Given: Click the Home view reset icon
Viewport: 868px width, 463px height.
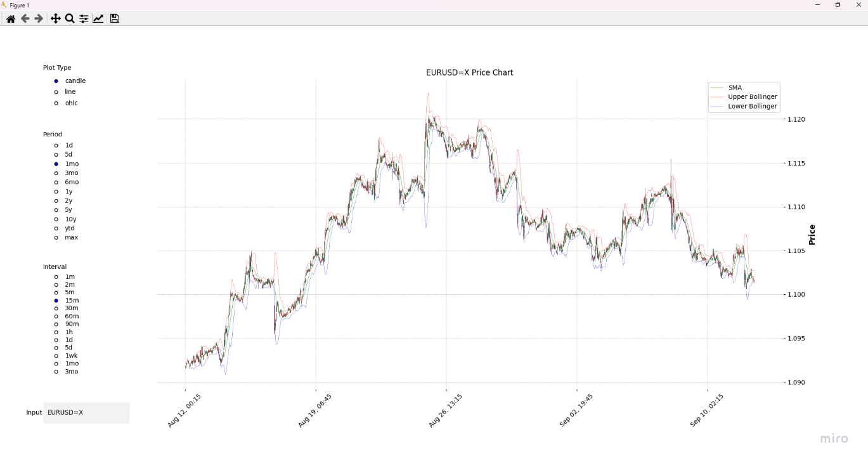Looking at the screenshot, I should pos(10,18).
